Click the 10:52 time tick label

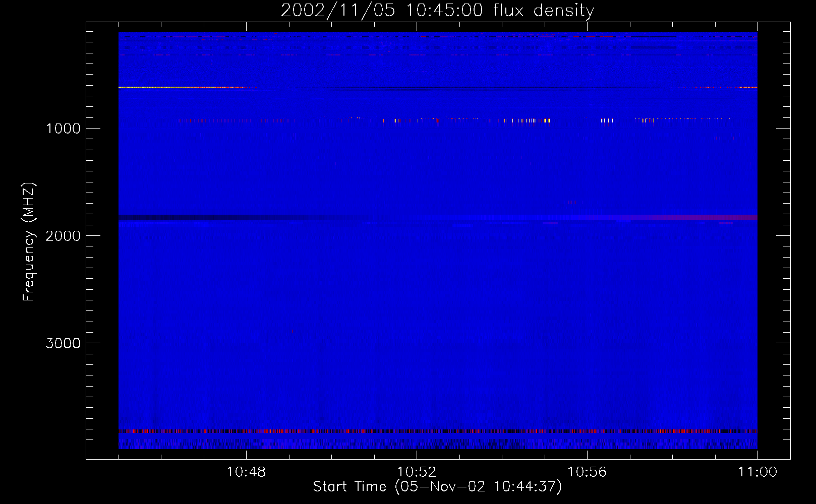(x=417, y=472)
